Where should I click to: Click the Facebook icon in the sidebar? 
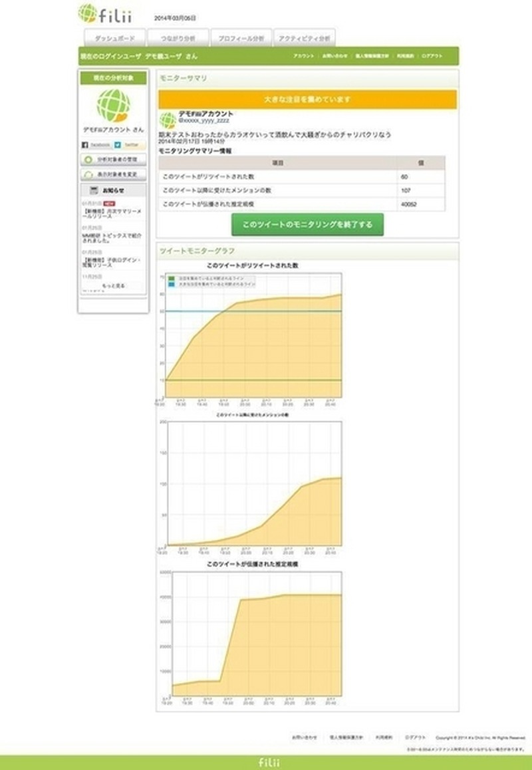pyautogui.click(x=85, y=144)
